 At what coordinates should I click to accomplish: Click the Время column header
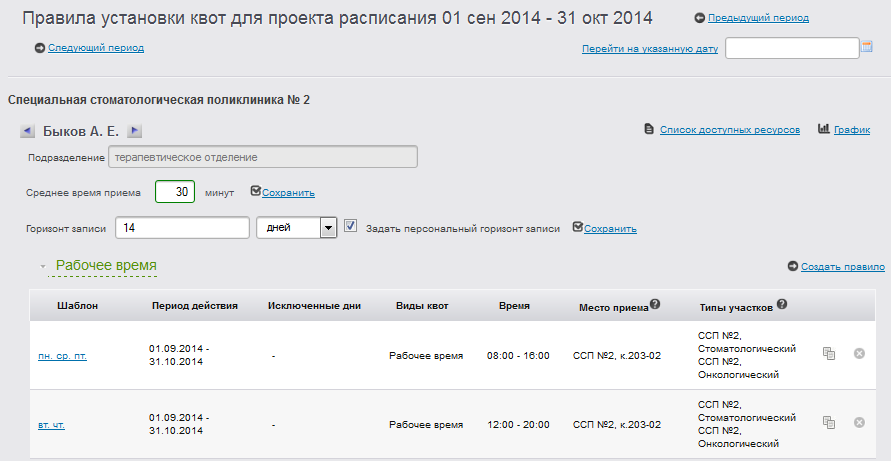pyautogui.click(x=514, y=306)
